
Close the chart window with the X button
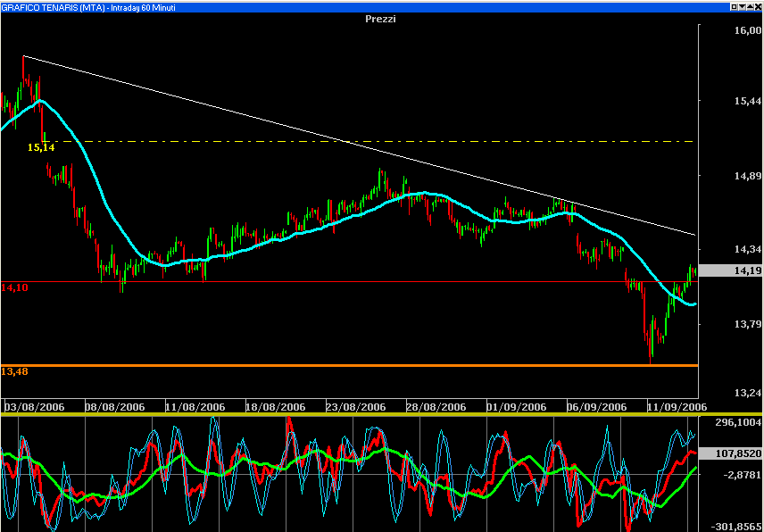click(758, 7)
